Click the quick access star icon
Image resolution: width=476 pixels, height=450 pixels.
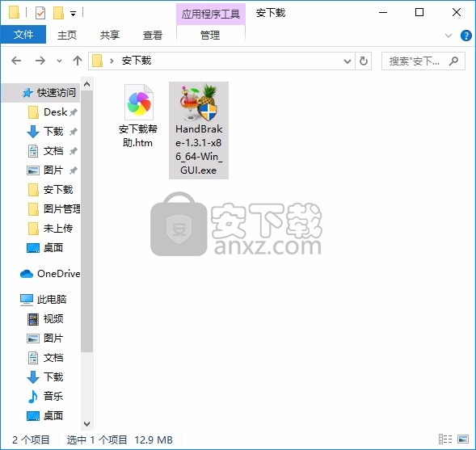point(27,93)
